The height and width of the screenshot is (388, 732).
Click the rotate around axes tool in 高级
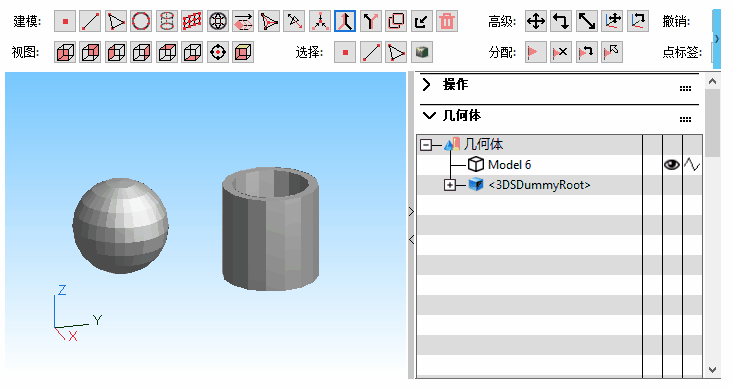638,21
